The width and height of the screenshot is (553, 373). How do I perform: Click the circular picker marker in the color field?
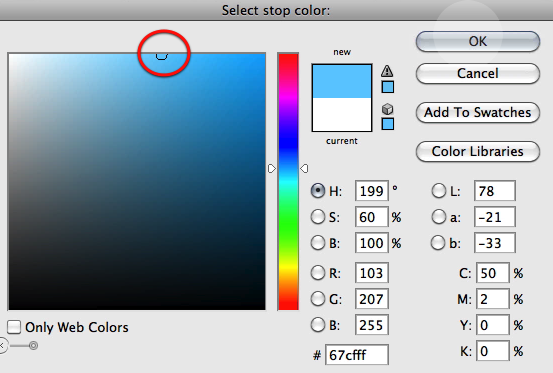coord(162,55)
